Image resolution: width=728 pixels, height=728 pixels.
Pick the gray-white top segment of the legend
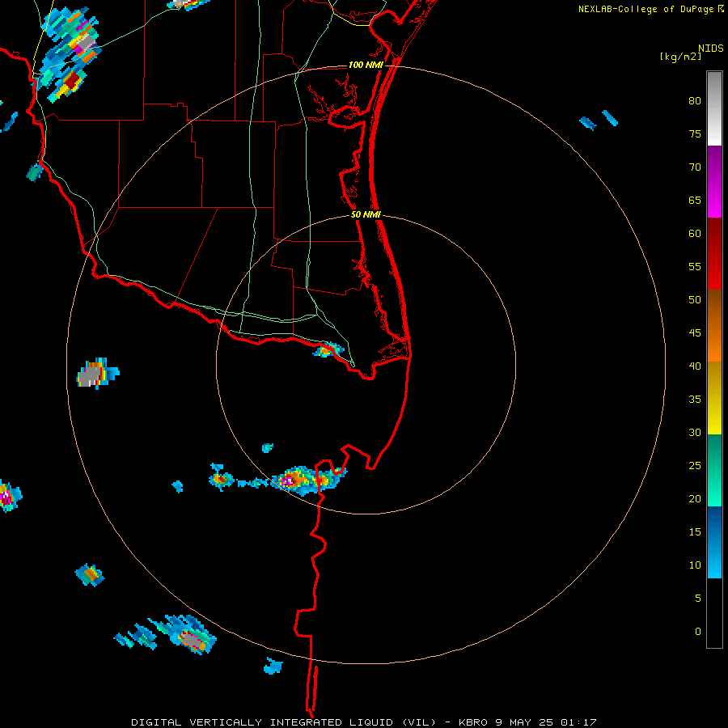pos(714,108)
